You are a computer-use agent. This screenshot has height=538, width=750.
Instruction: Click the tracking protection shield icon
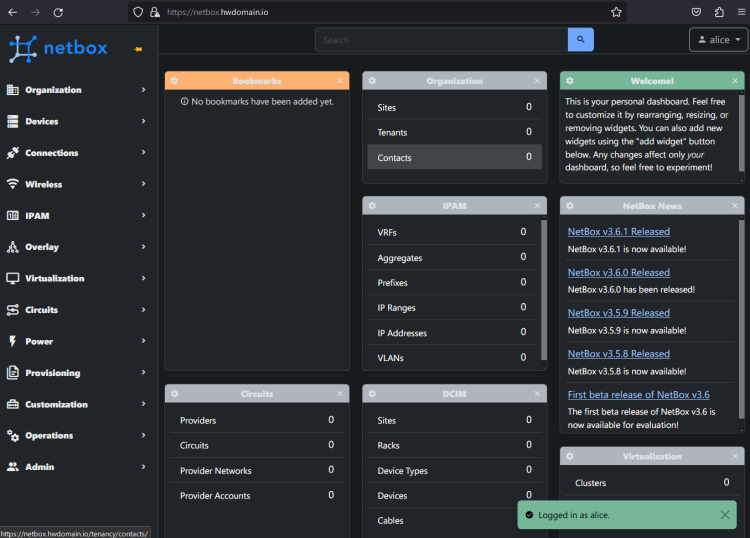point(138,12)
